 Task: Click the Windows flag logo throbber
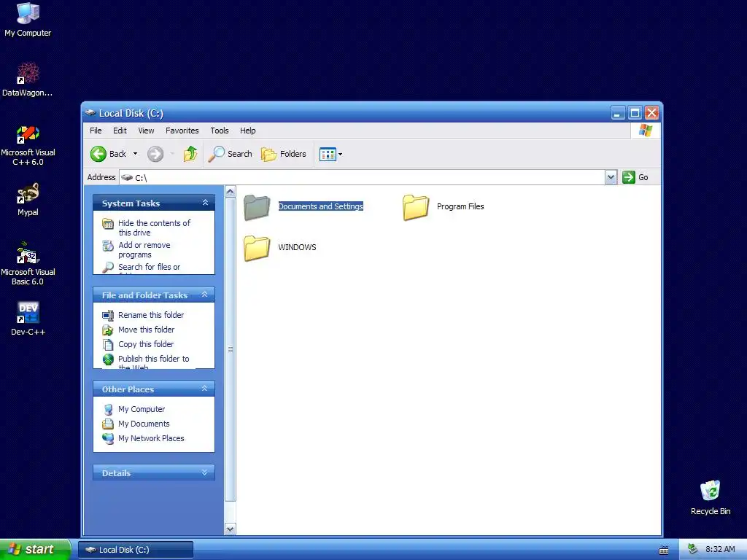click(x=646, y=131)
